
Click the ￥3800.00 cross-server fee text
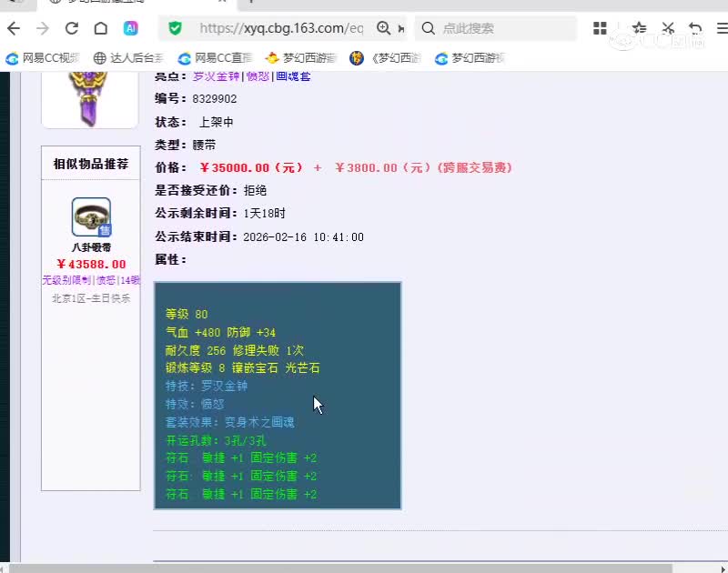tap(424, 168)
